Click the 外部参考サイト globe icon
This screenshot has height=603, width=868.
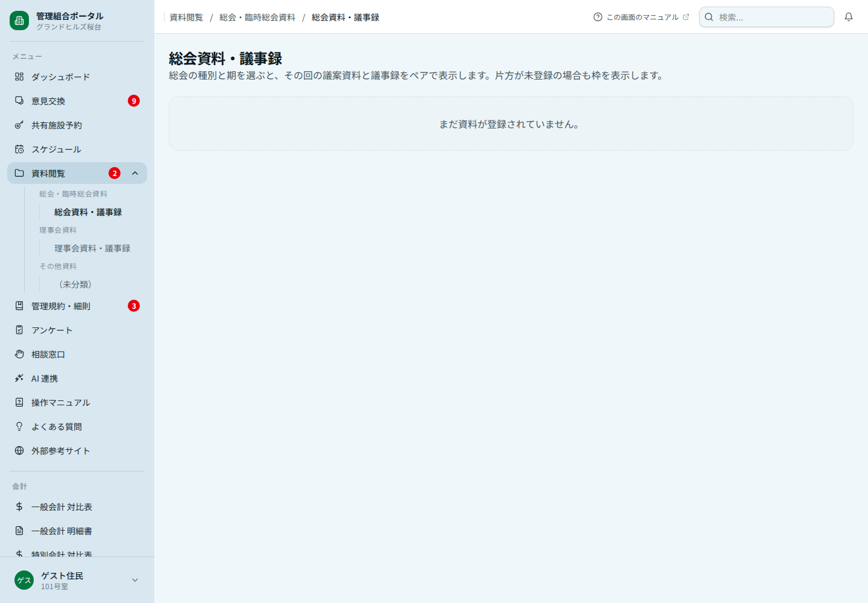coord(19,450)
